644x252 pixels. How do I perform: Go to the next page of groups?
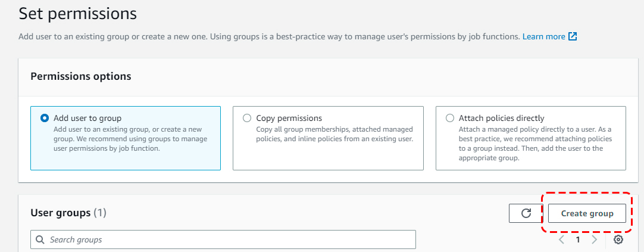point(594,239)
